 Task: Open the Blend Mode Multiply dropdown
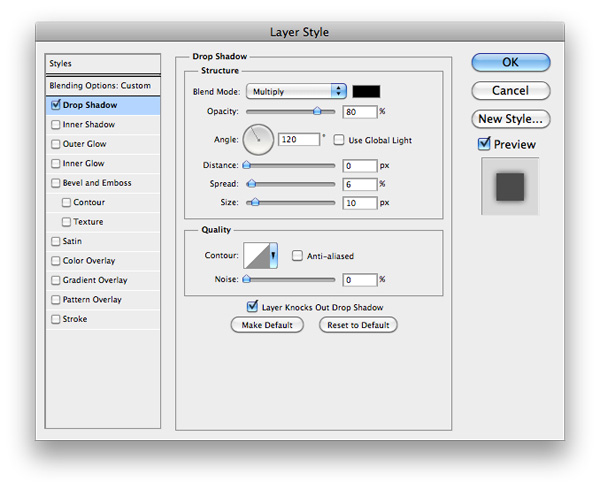(296, 91)
